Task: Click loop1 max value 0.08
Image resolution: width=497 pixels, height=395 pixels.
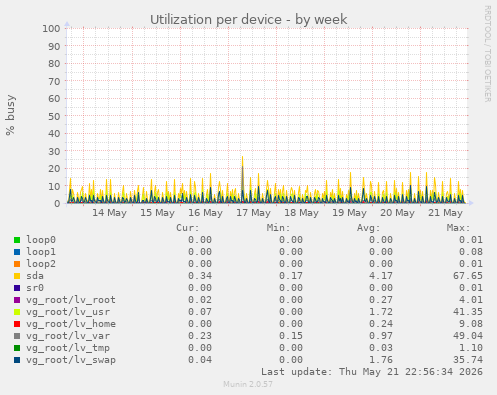Action: click(x=471, y=252)
